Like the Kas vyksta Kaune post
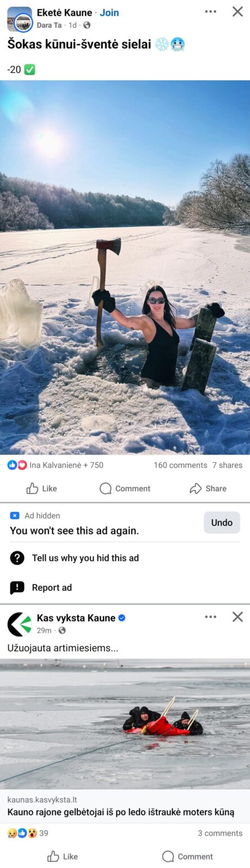 (63, 856)
